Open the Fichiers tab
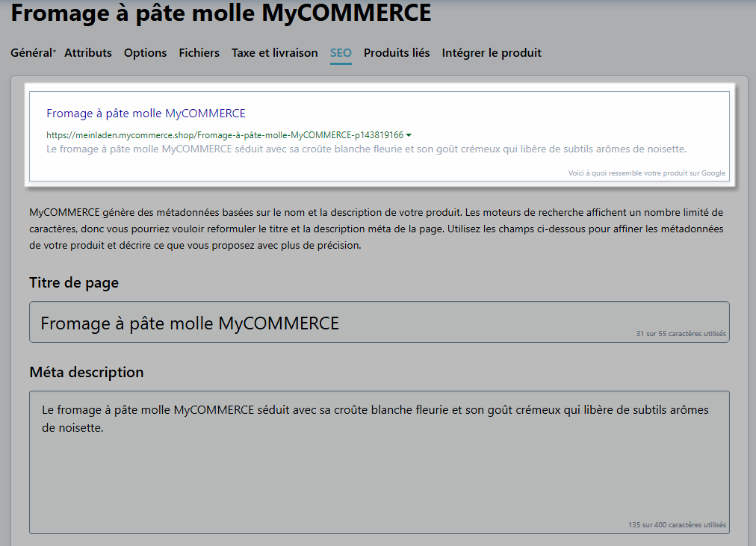 click(199, 53)
